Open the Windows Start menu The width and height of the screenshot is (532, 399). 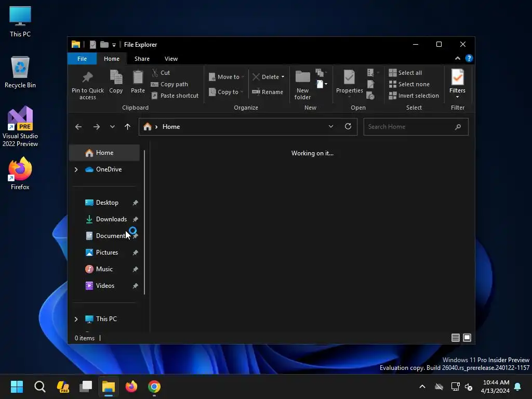[17, 387]
